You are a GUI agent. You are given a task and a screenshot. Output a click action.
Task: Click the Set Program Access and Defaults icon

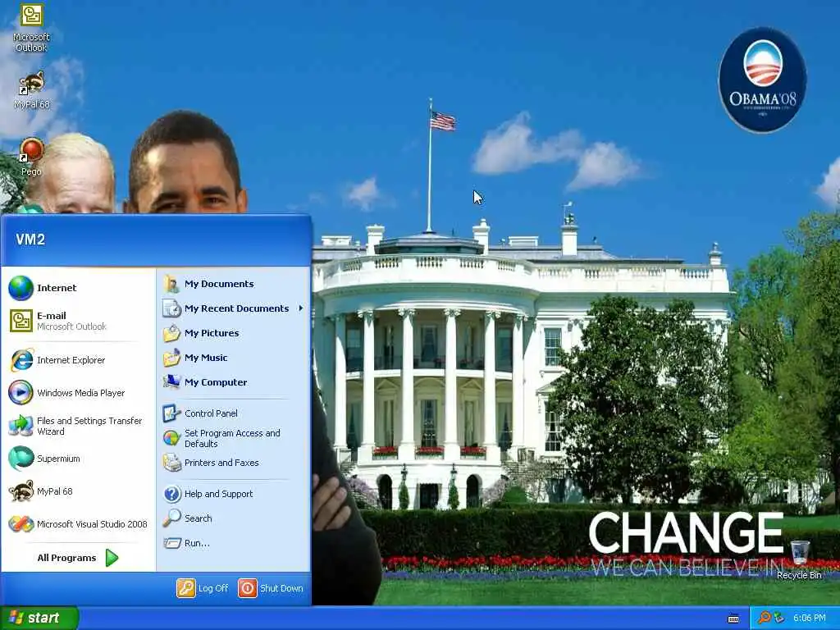[171, 438]
